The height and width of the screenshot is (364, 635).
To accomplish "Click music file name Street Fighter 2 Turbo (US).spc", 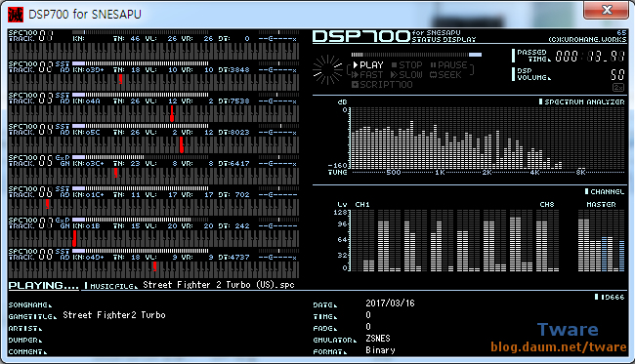I will [x=219, y=285].
